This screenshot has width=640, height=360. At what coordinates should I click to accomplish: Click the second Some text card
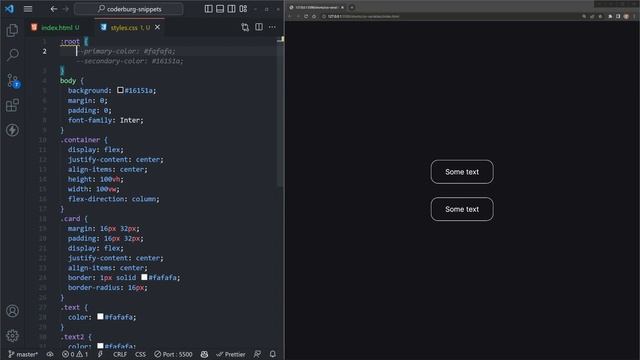(462, 209)
